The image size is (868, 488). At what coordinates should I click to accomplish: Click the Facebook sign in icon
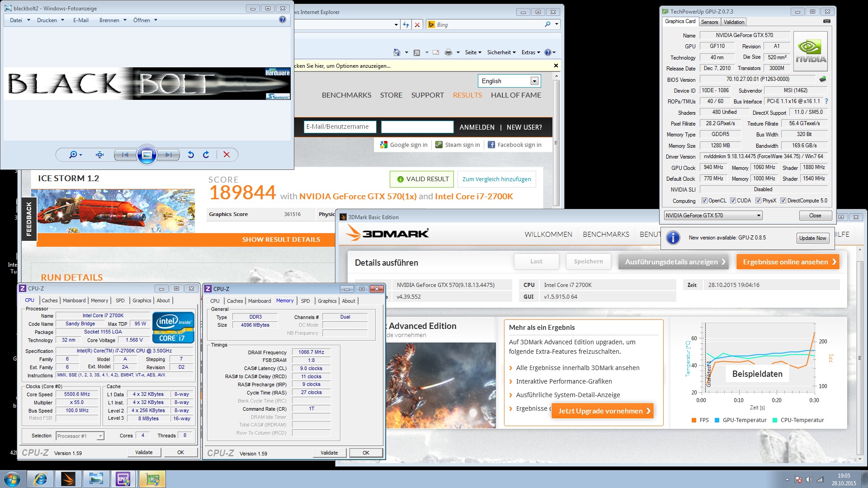[x=491, y=145]
